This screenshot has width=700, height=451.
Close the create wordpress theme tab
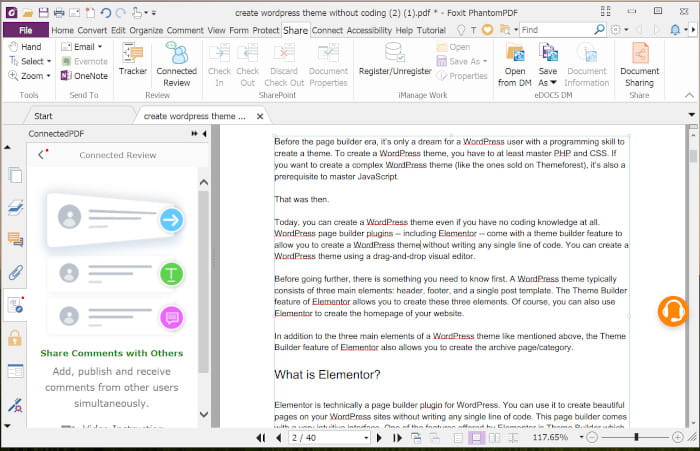pos(260,116)
